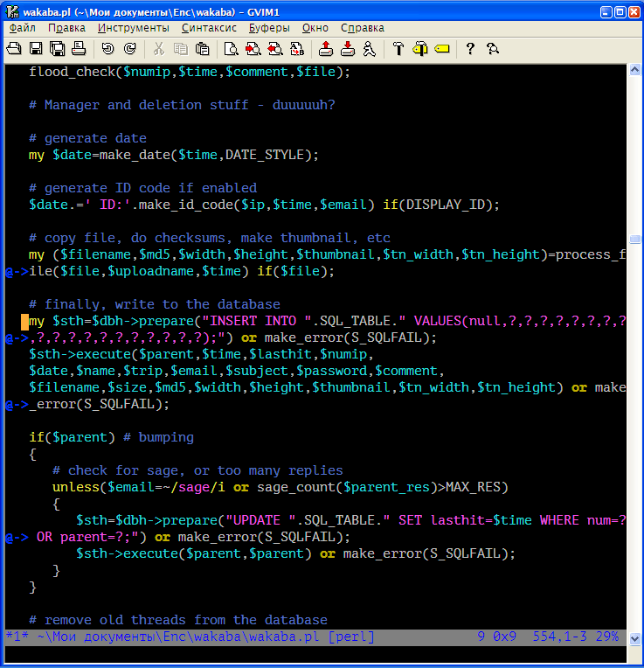Click comment '# generate date'

[x=87, y=138]
